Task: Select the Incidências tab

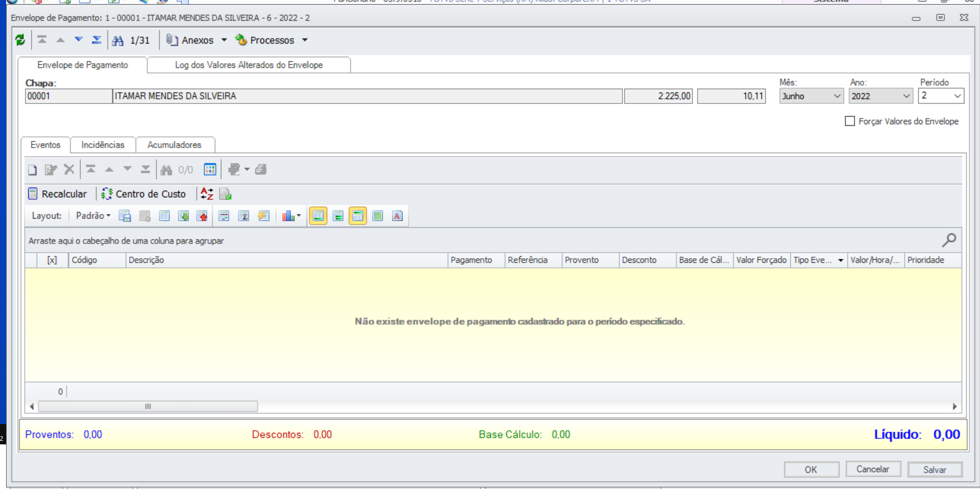Action: tap(103, 145)
